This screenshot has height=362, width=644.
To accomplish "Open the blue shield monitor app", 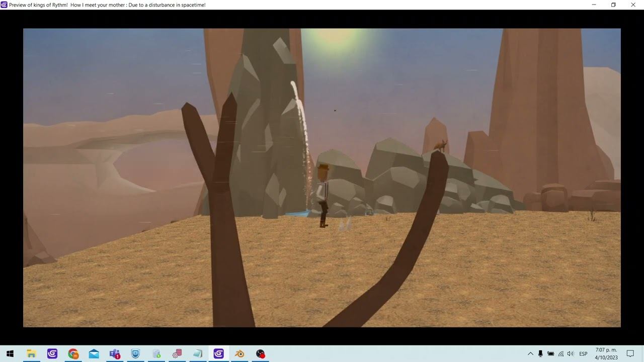I will [135, 353].
